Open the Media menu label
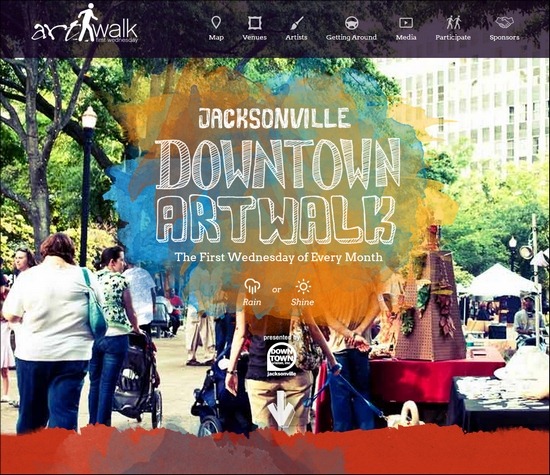550x475 pixels. pyautogui.click(x=406, y=37)
